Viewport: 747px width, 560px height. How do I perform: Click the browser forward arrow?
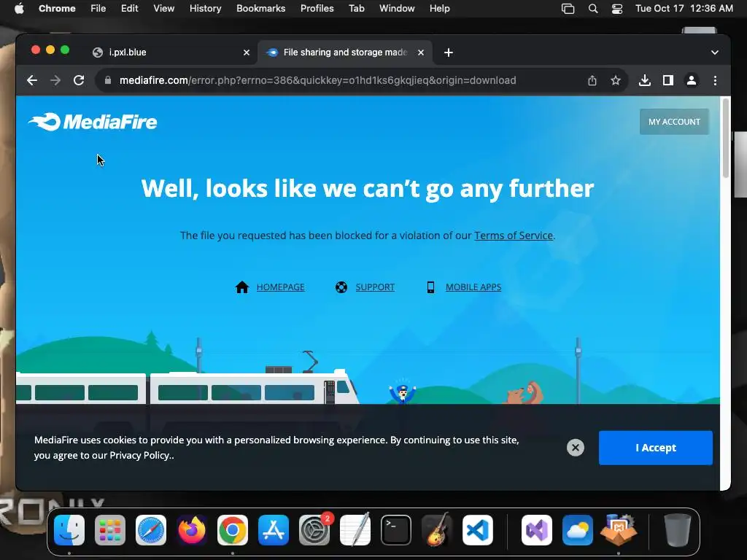(x=55, y=80)
